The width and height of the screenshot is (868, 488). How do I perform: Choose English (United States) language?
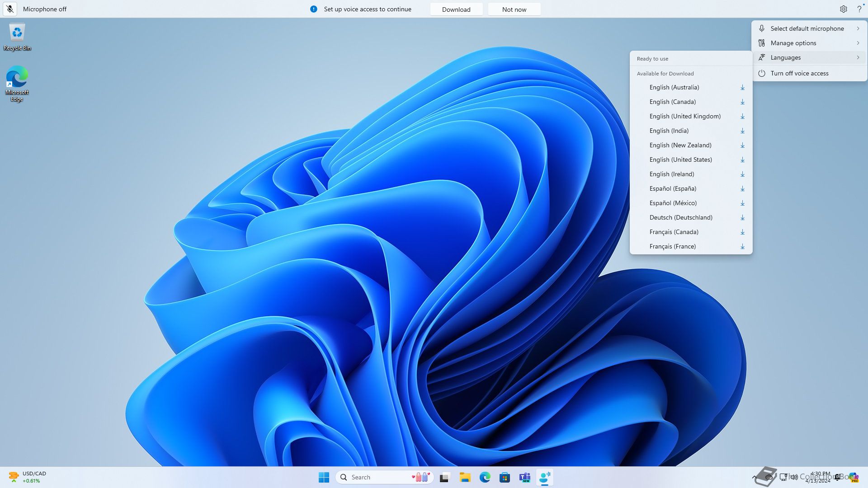(x=691, y=160)
